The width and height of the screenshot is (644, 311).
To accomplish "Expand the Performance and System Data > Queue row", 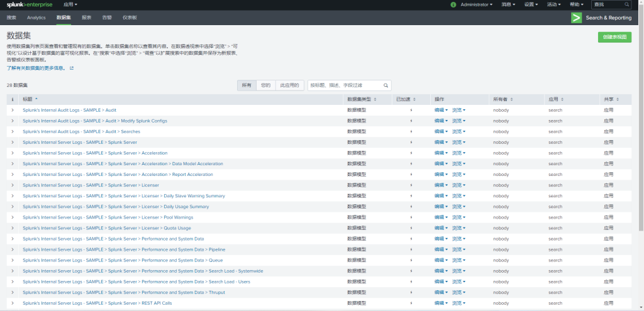I will point(13,260).
